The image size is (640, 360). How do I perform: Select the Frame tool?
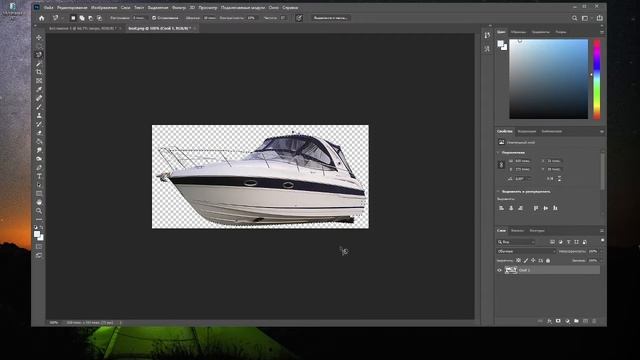point(39,81)
